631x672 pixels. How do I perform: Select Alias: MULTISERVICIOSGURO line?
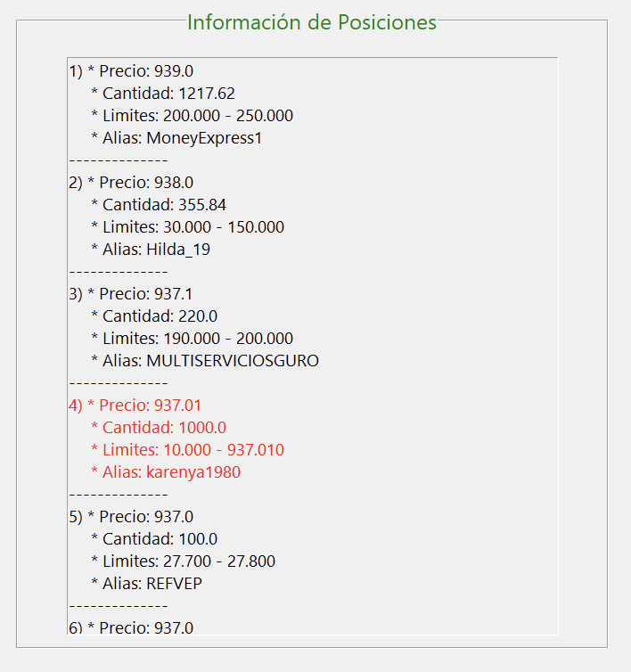[x=205, y=361]
